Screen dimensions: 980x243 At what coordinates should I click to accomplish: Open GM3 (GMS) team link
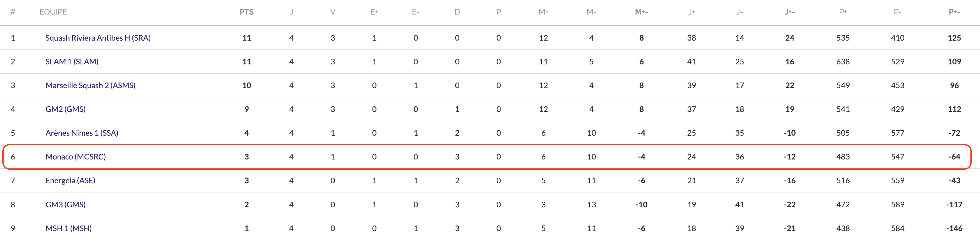66,205
